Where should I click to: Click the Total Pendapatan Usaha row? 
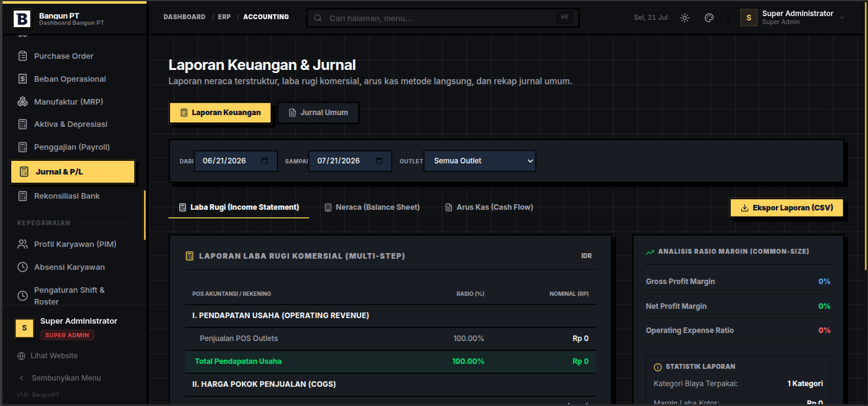390,361
